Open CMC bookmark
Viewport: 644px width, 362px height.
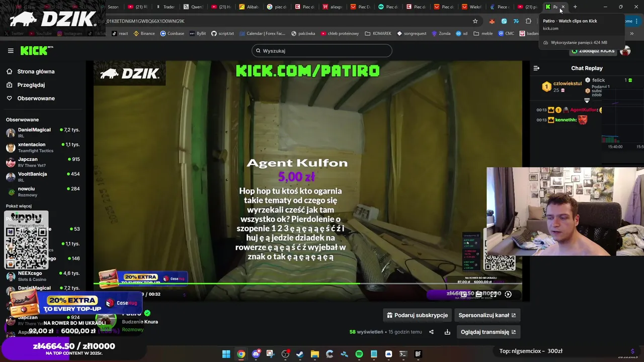point(507,34)
